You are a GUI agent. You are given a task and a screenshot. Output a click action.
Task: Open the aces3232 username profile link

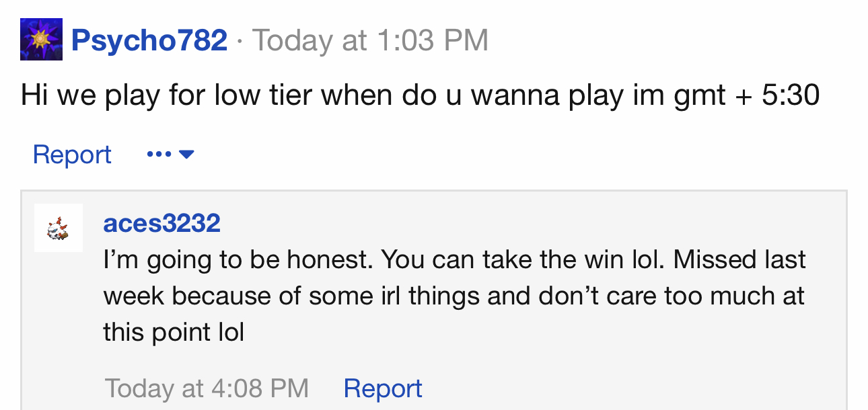pos(161,223)
